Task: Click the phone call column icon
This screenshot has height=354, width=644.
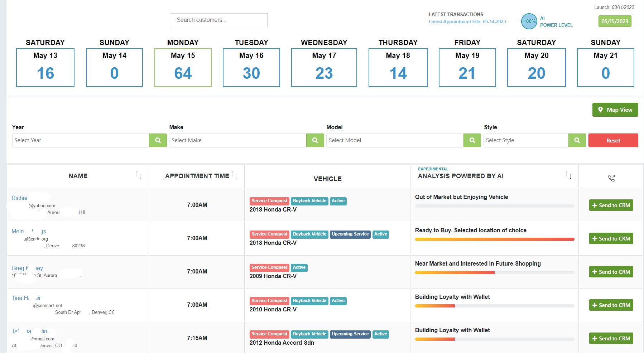Action: point(611,178)
